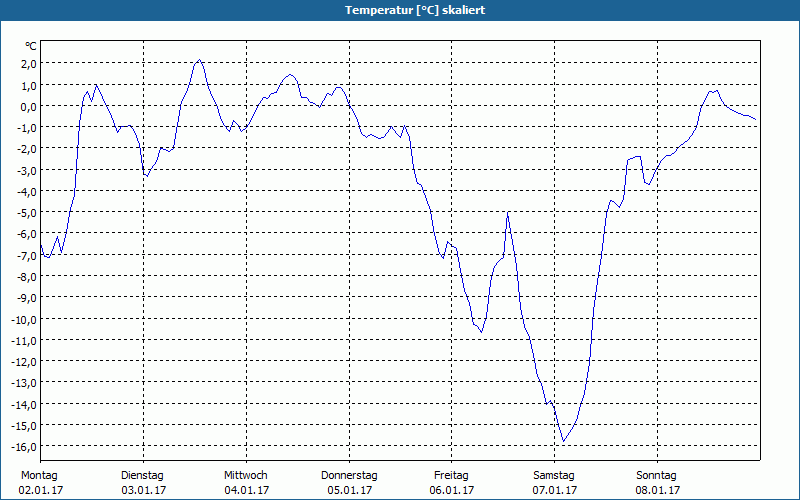Click the chart title 'Temperatur [°C] skaliert'

[415, 10]
